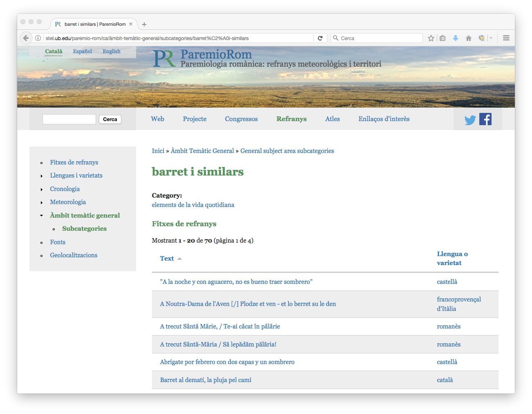The image size is (532, 414).
Task: Open new browser tab with plus
Action: (x=144, y=25)
